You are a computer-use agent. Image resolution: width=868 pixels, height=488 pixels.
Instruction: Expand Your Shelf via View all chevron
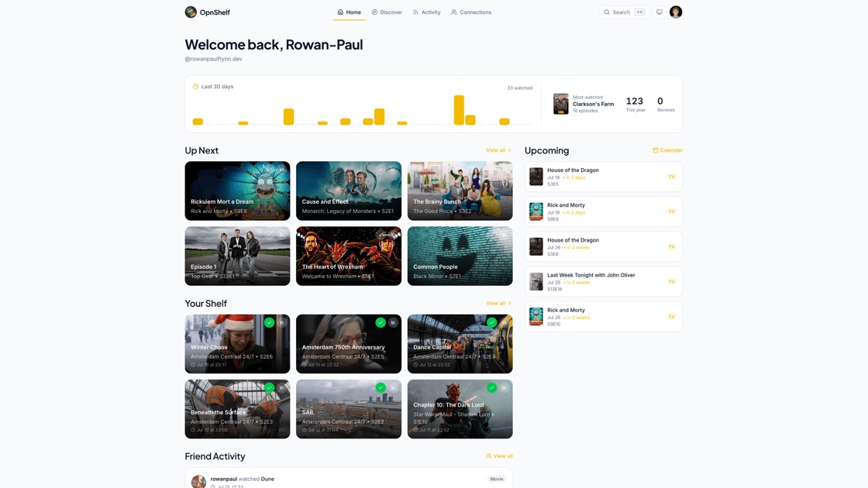click(510, 303)
